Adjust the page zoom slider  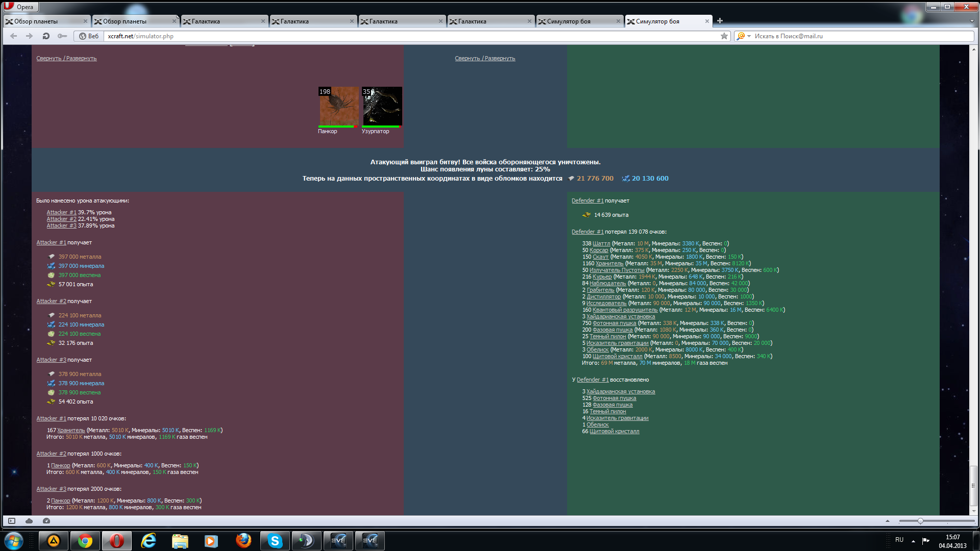click(x=920, y=521)
